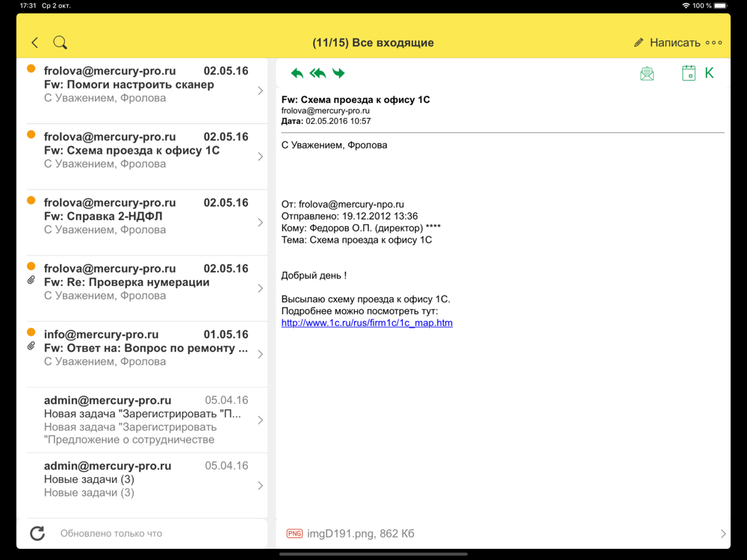Image resolution: width=747 pixels, height=560 pixels.
Task: Open the three-dots more menu
Action: [713, 43]
